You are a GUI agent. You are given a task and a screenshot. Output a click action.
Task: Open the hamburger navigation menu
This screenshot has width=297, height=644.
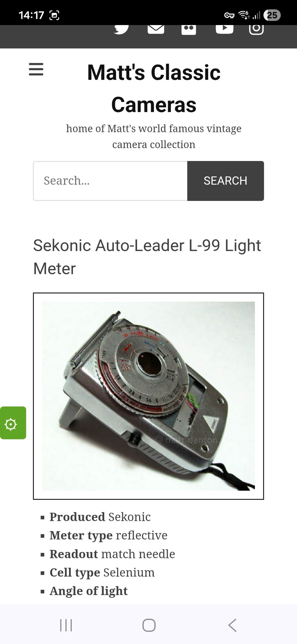coord(36,69)
